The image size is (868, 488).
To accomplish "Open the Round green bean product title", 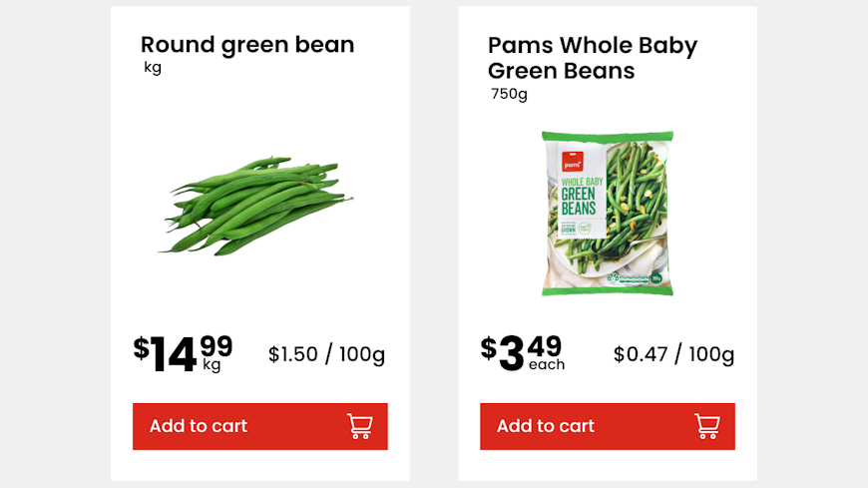I will pos(246,45).
